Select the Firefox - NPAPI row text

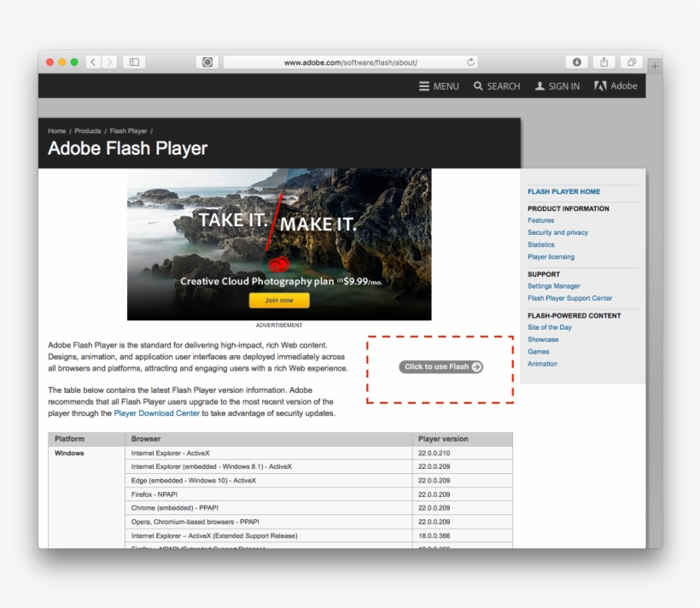pos(155,494)
